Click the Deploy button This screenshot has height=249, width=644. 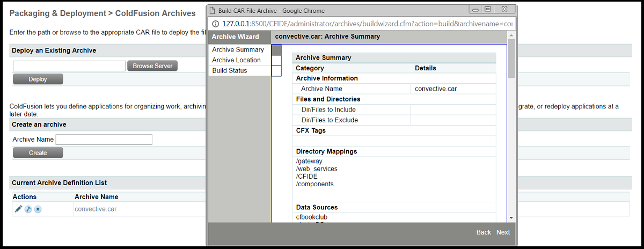pyautogui.click(x=38, y=79)
